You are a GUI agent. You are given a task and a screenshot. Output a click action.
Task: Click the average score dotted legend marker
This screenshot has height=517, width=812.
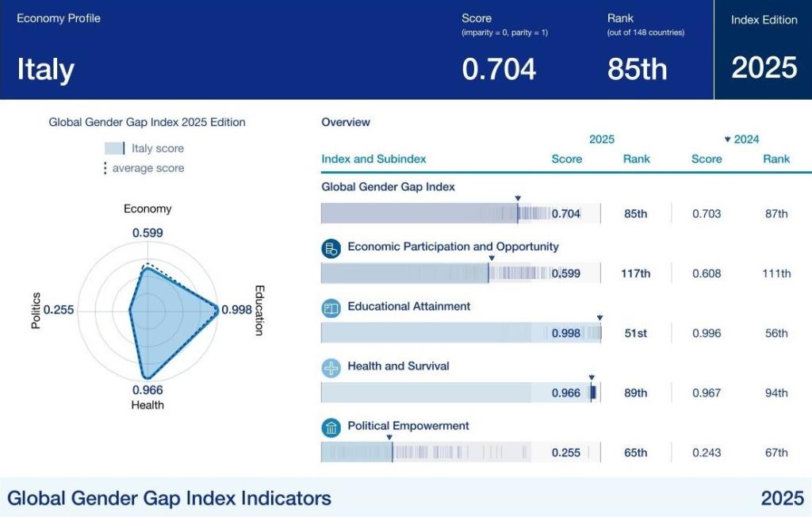[x=105, y=168]
